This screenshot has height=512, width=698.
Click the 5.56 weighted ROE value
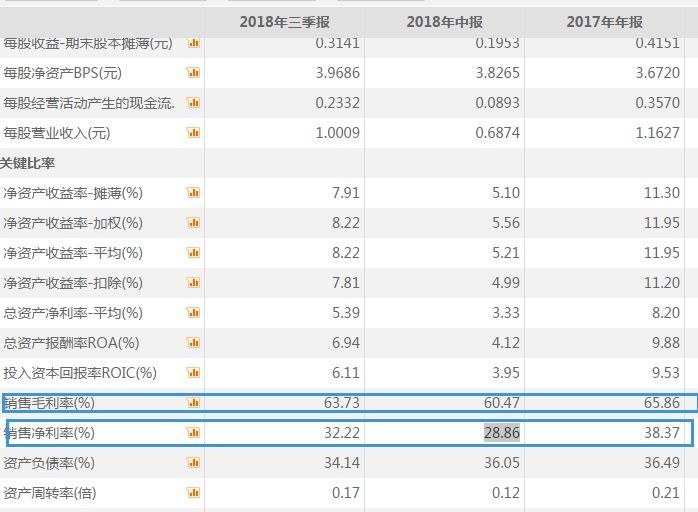(506, 223)
